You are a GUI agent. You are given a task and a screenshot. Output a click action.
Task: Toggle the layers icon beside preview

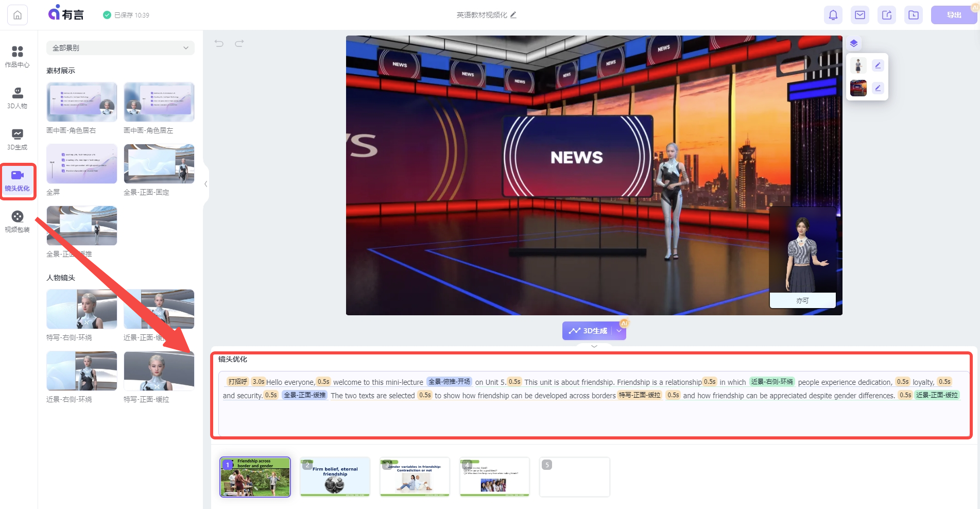pyautogui.click(x=854, y=43)
